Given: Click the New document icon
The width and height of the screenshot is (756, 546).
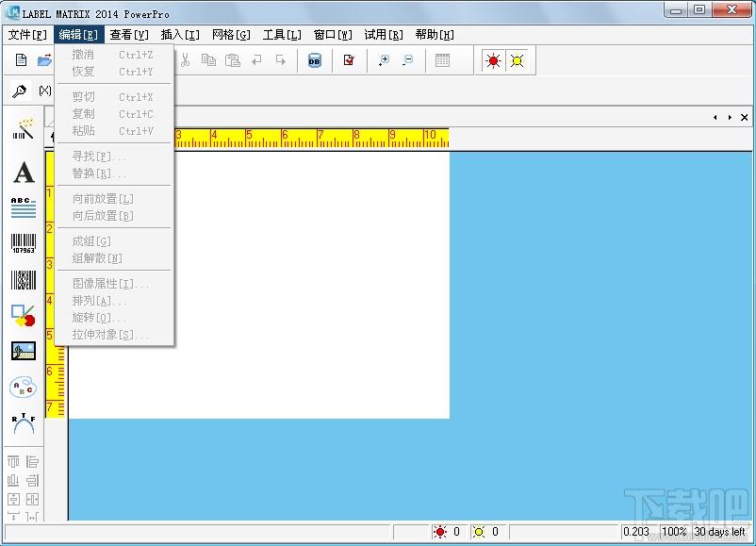Looking at the screenshot, I should (x=22, y=60).
